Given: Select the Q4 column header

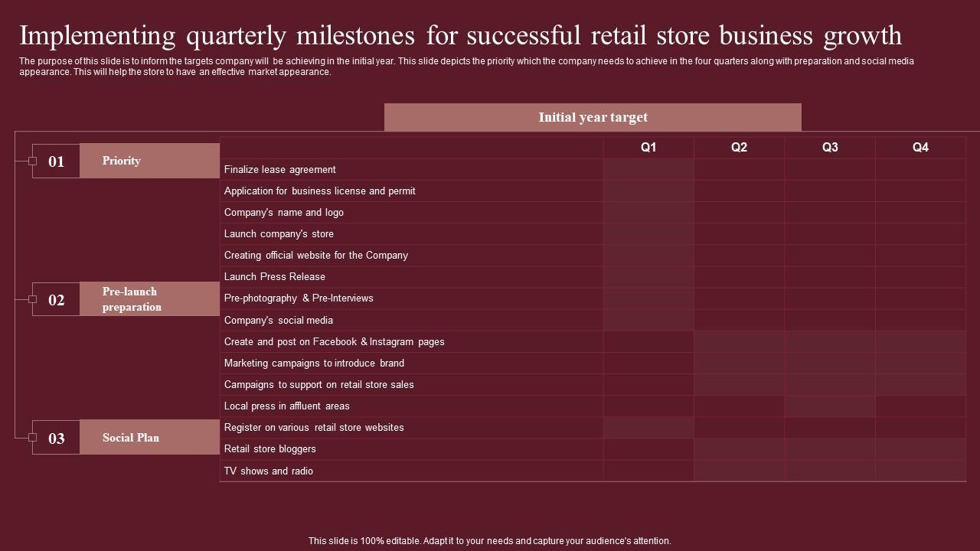Looking at the screenshot, I should [x=920, y=148].
